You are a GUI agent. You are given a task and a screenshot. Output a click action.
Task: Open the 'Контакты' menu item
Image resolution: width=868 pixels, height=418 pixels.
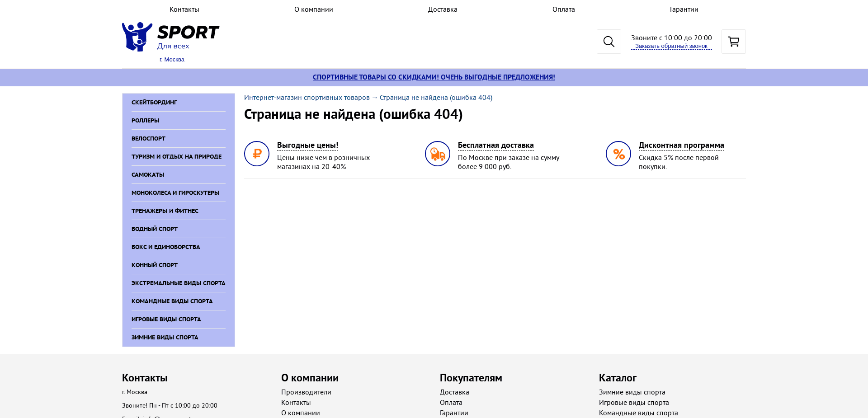click(x=184, y=9)
